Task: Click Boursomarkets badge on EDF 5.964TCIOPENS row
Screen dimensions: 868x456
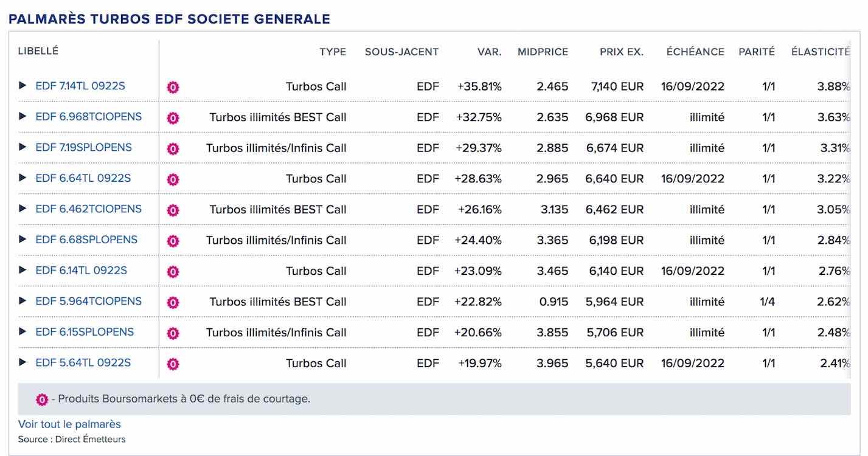Action: pos(173,302)
